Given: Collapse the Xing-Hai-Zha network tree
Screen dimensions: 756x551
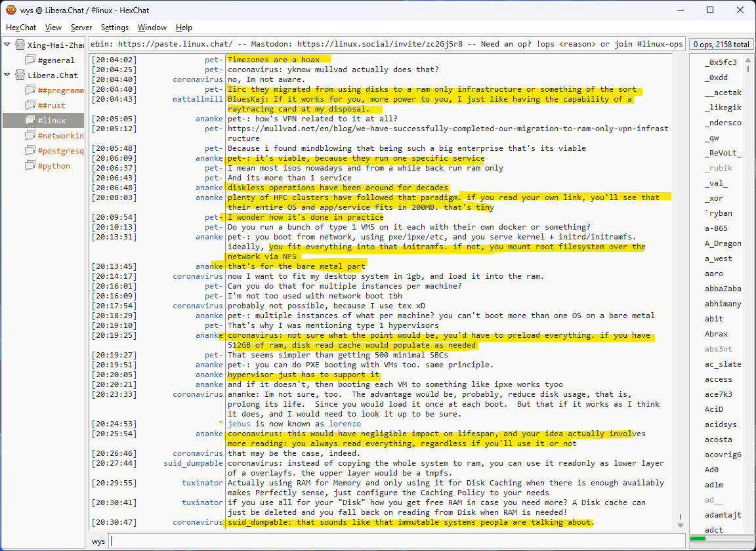Looking at the screenshot, I should (7, 45).
